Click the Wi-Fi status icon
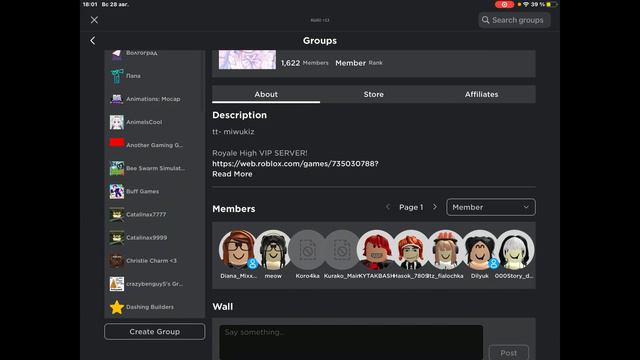 [x=526, y=4]
